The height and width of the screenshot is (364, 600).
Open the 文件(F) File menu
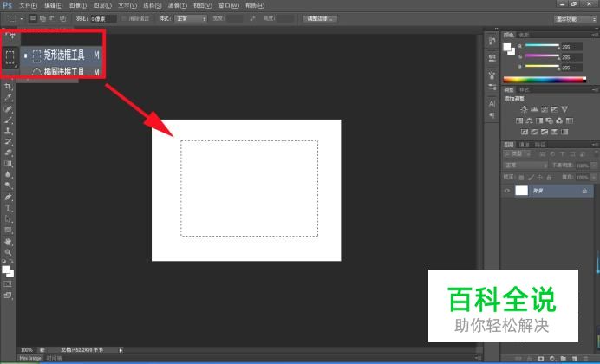coord(29,6)
